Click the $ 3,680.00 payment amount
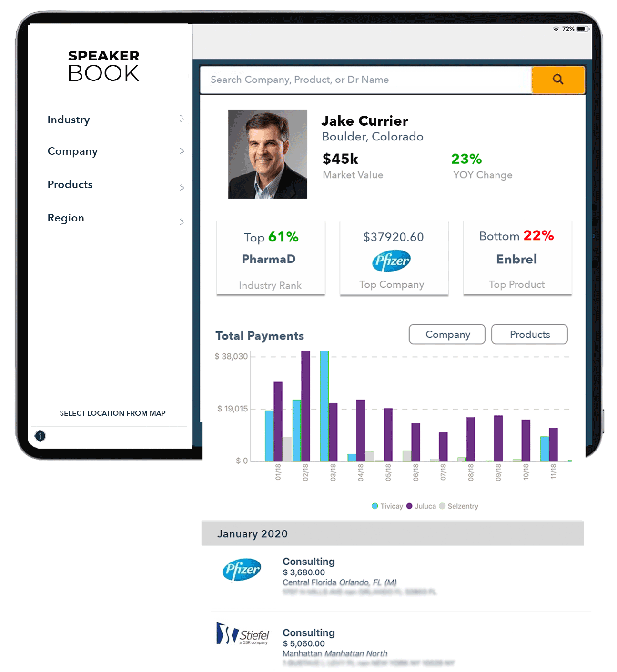Screen dimensions: 617x672 304,572
